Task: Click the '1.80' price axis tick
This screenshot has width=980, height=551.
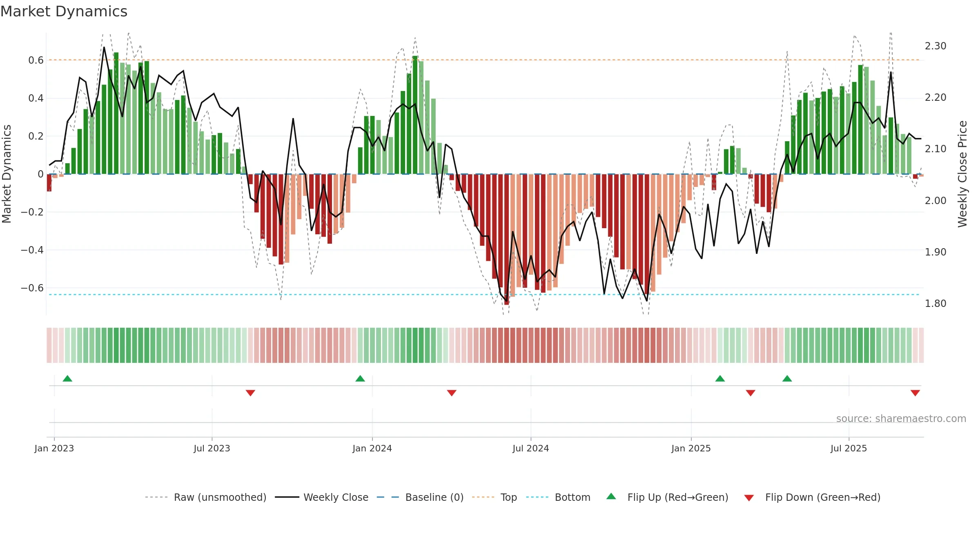Action: (935, 304)
